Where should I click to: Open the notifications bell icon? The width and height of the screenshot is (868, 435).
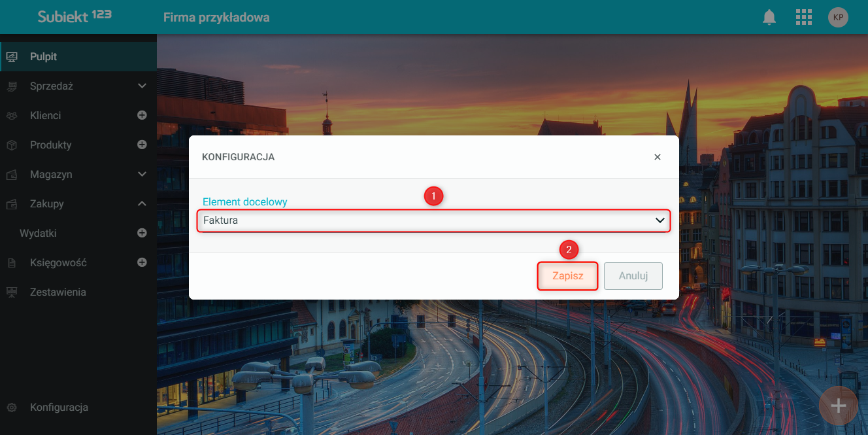[769, 17]
